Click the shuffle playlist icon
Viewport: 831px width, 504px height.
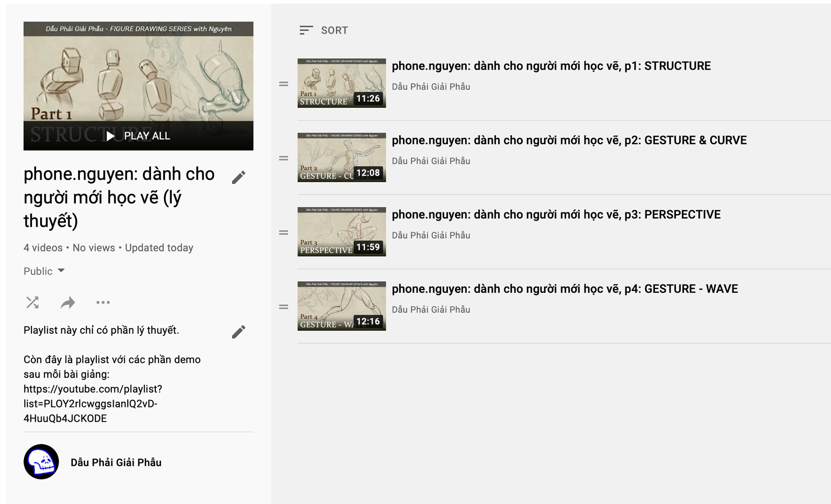[32, 302]
